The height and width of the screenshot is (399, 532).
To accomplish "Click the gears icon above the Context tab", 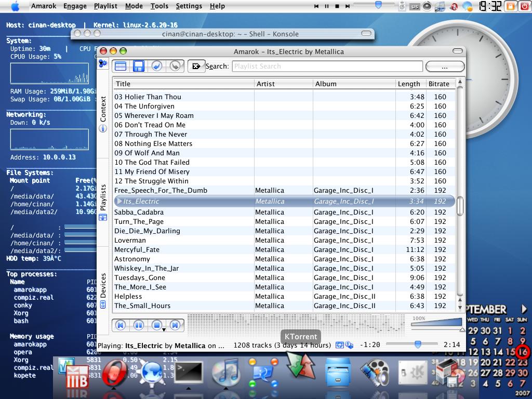I will [103, 63].
